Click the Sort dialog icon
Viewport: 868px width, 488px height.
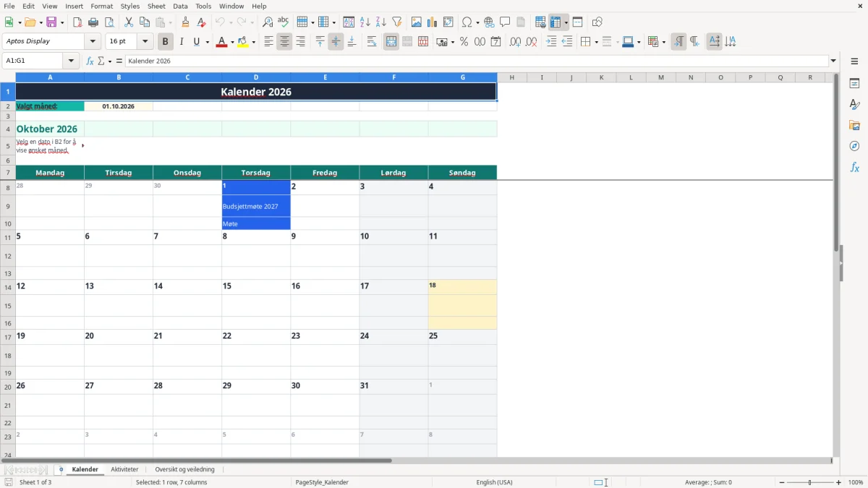(349, 22)
